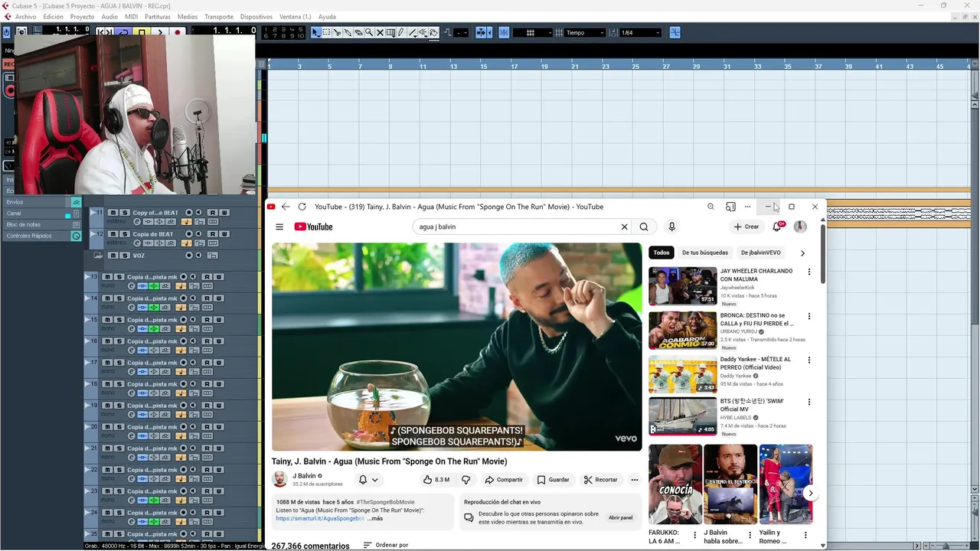
Task: Click Guardar to save the video
Action: click(553, 480)
